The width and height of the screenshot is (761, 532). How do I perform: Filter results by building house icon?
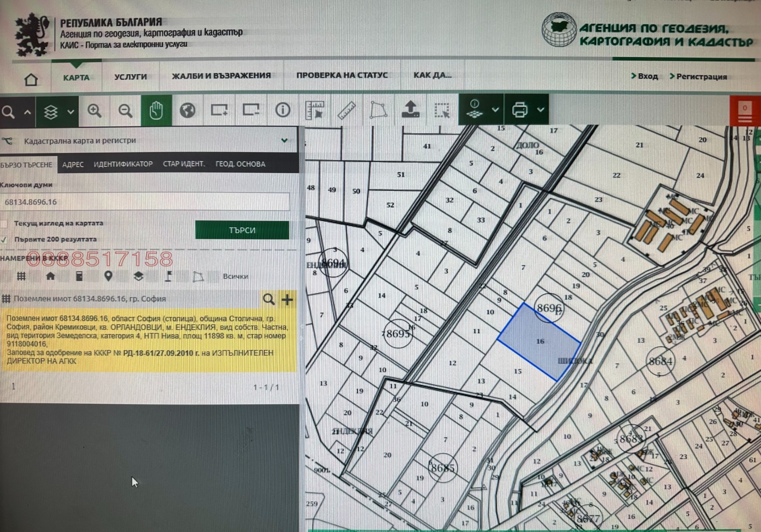pyautogui.click(x=50, y=276)
